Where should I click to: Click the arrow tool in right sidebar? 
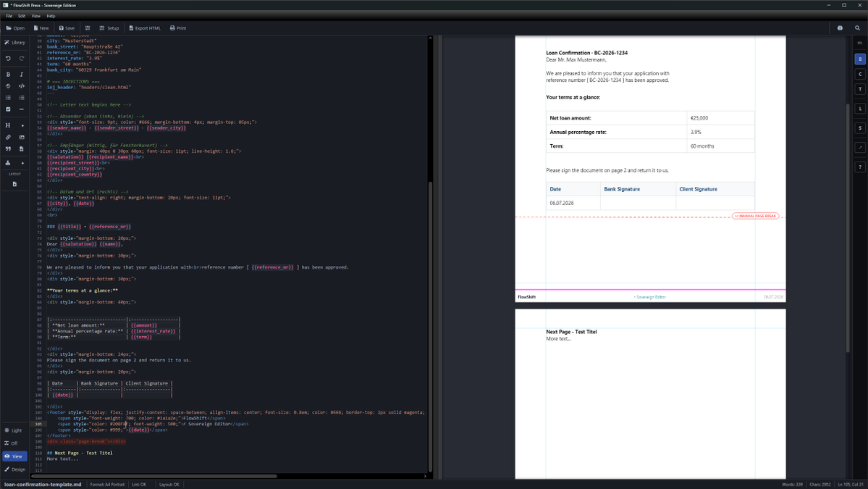point(860,147)
